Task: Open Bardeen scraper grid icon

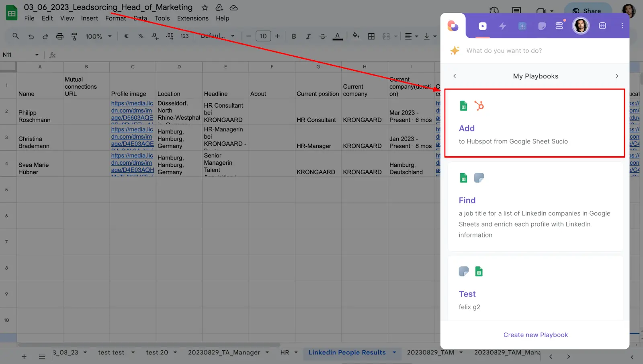Action: 522,26
